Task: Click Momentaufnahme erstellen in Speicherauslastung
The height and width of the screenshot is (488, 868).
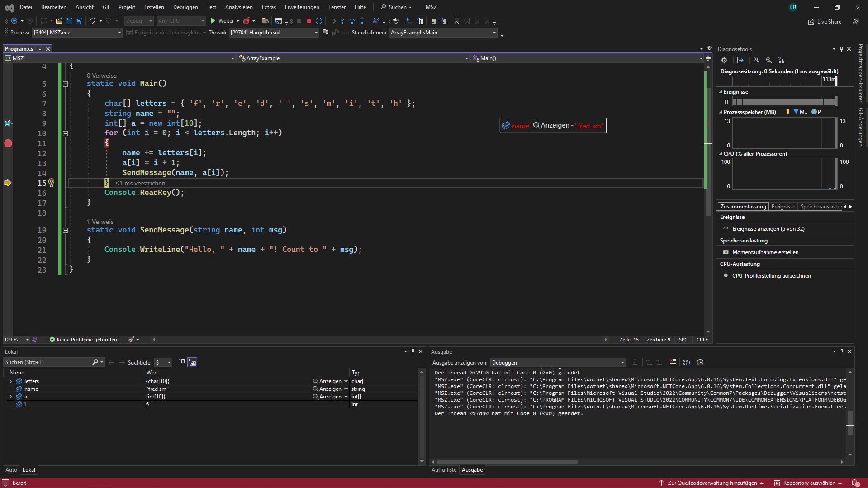Action: 765,252
